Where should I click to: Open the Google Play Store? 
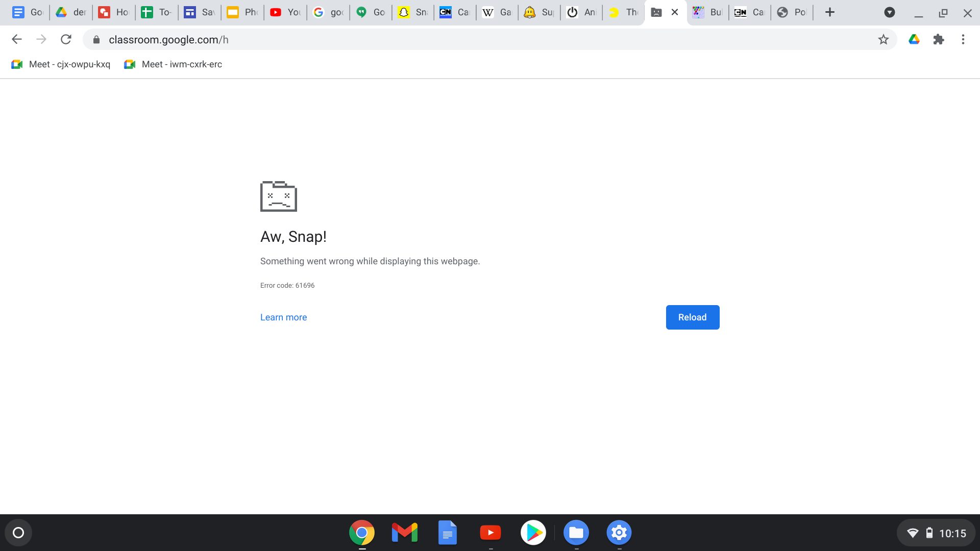533,532
